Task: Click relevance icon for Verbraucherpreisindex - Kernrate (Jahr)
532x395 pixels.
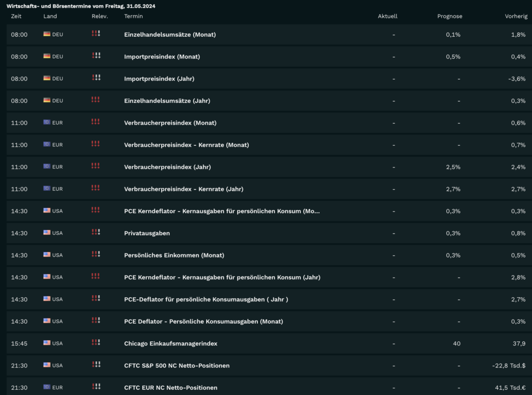Action: (96, 188)
